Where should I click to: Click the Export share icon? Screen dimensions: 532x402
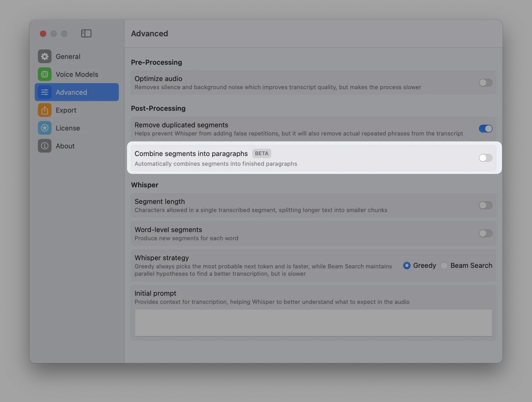[45, 110]
